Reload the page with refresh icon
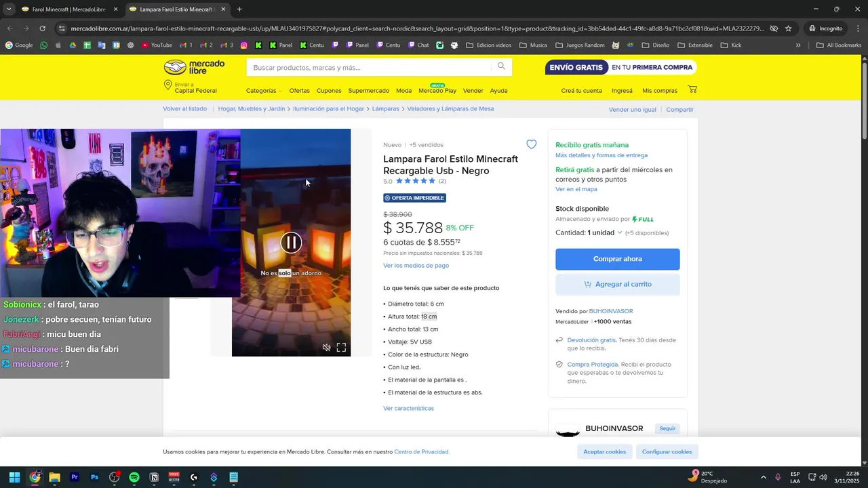This screenshot has width=868, height=488. 42,28
